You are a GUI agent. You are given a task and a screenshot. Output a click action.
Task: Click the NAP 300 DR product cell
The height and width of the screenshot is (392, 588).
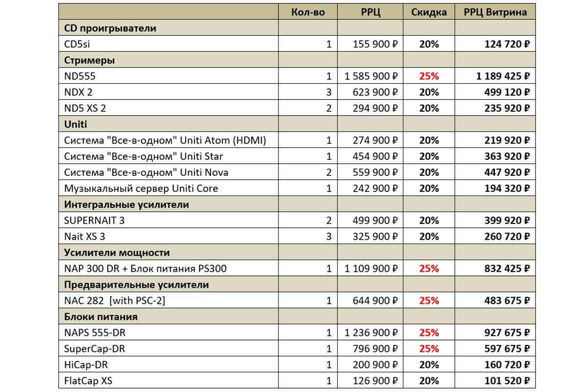(x=145, y=269)
